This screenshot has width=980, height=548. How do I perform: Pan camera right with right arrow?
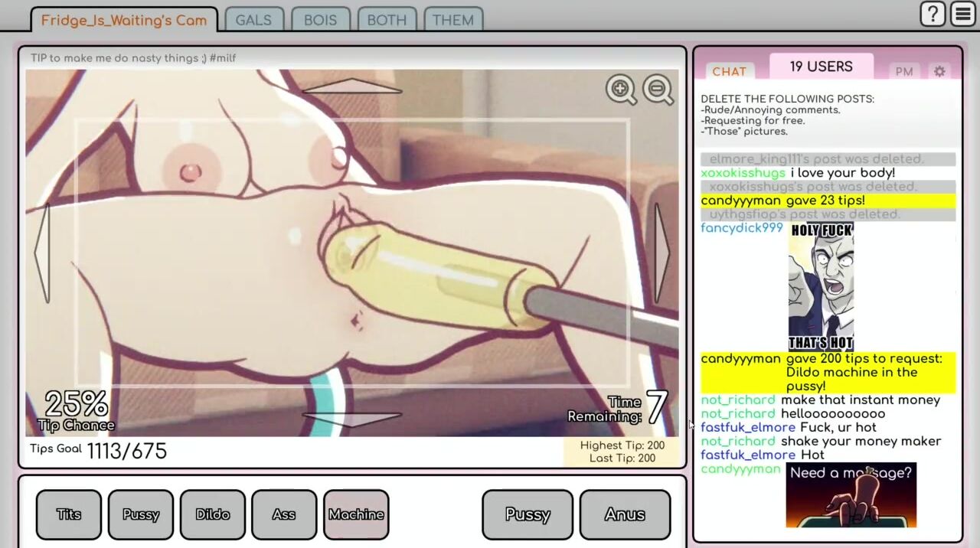coord(661,253)
